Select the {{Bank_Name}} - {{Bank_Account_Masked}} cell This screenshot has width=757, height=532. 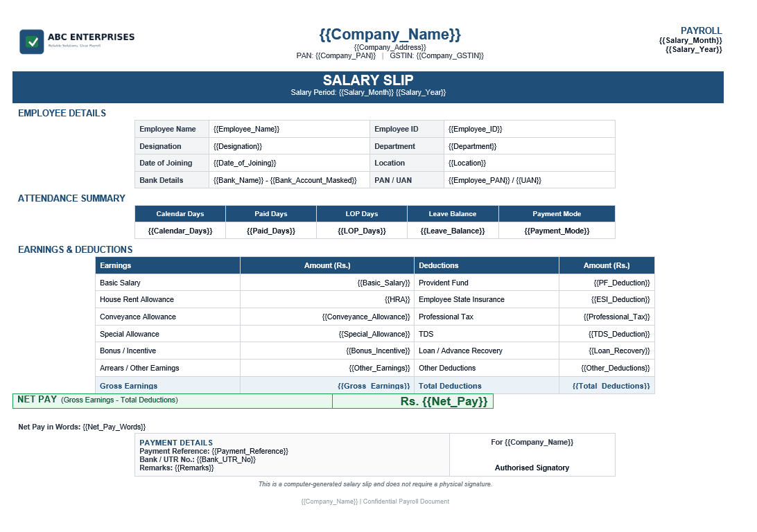coord(289,180)
